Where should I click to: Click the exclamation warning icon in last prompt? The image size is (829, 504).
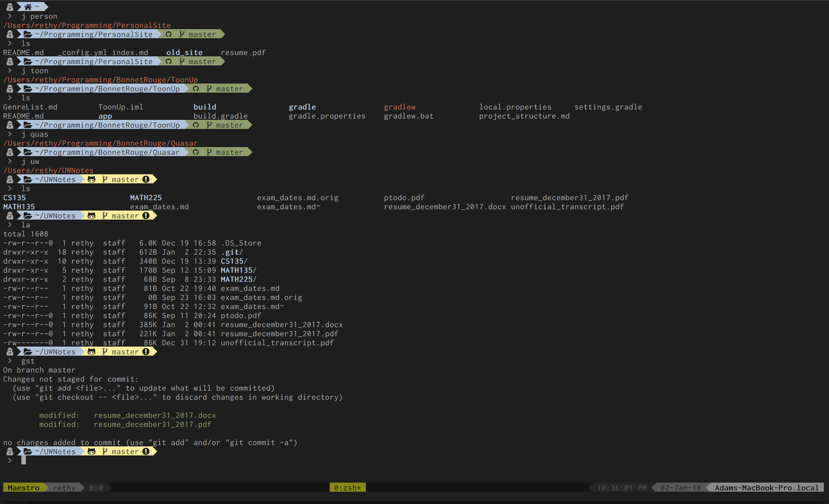[x=146, y=451]
